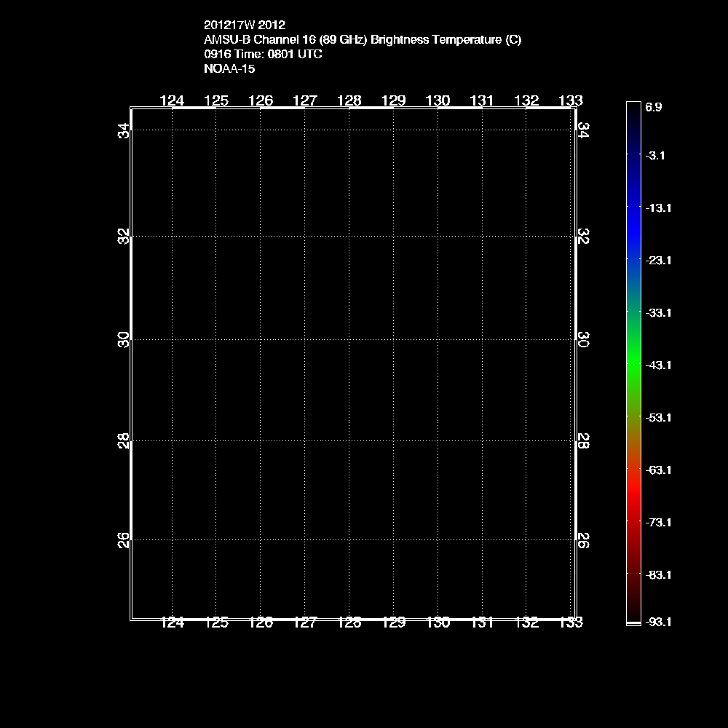Click the NOAA-15 satellite label

[229, 69]
